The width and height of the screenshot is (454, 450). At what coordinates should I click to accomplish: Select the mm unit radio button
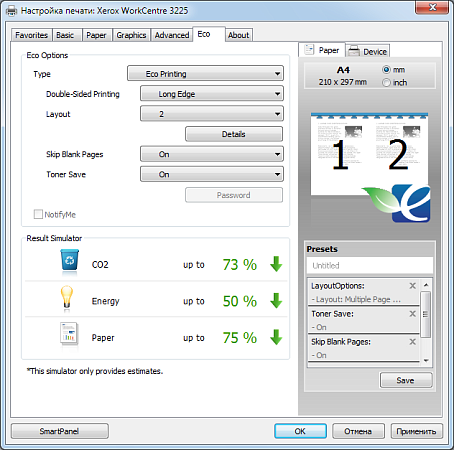click(386, 70)
